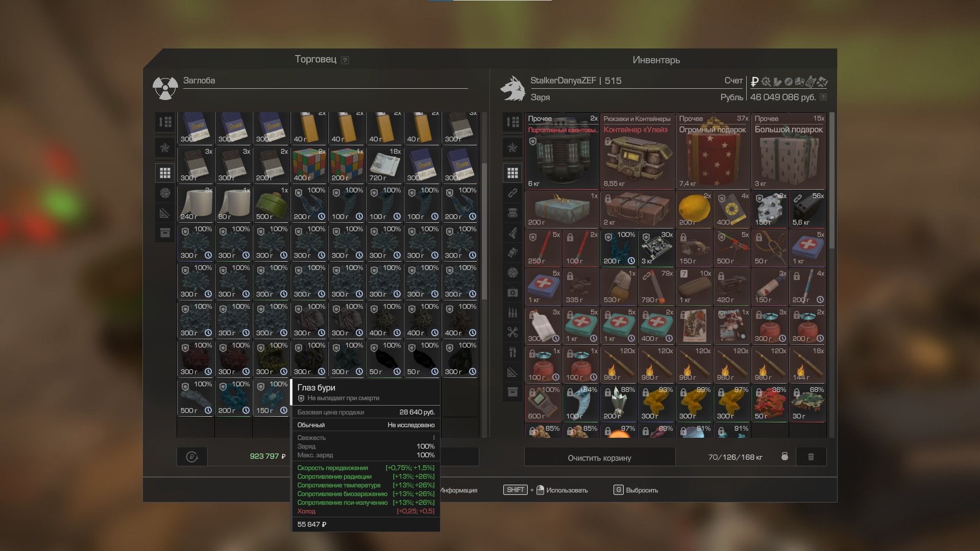Image resolution: width=980 pixels, height=551 pixels.
Task: Select the 18x newspaper item 720 г at trader
Action: coord(385,165)
